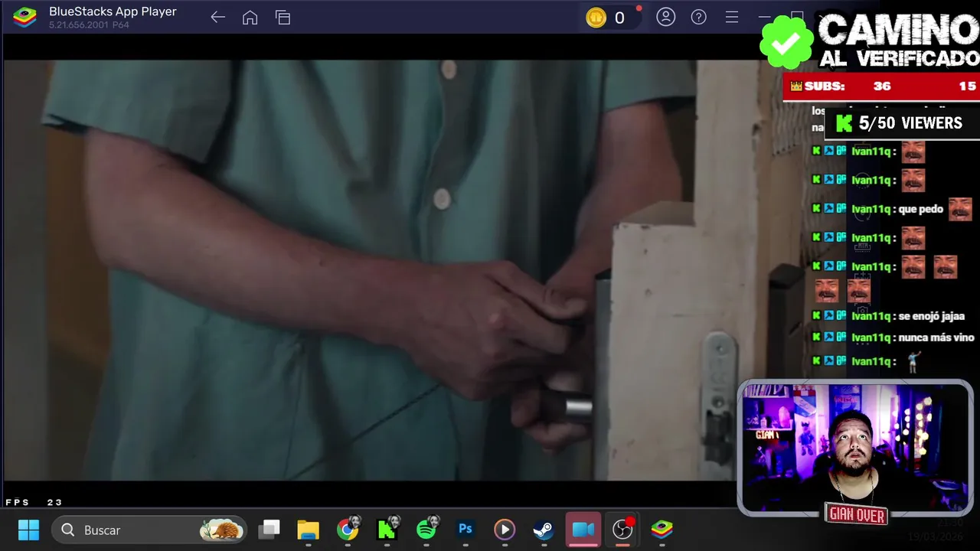Click the FPS 23 counter
Image resolution: width=980 pixels, height=551 pixels.
pos(34,502)
